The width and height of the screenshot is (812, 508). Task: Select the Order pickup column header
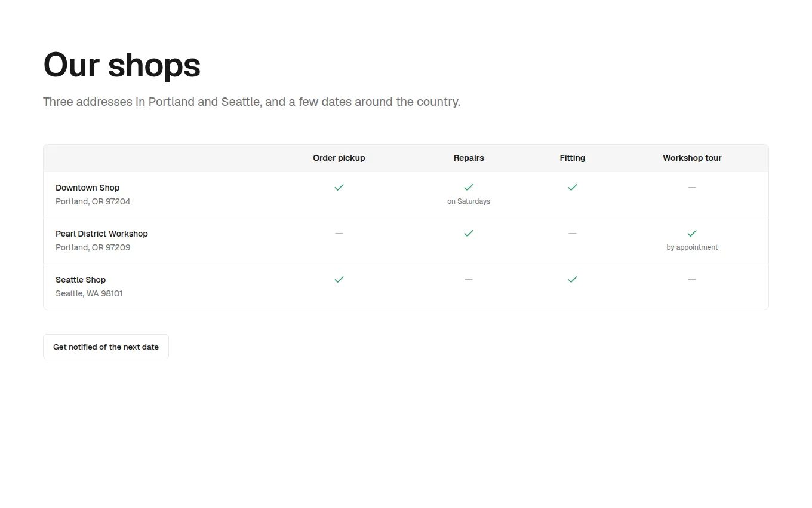(x=339, y=158)
